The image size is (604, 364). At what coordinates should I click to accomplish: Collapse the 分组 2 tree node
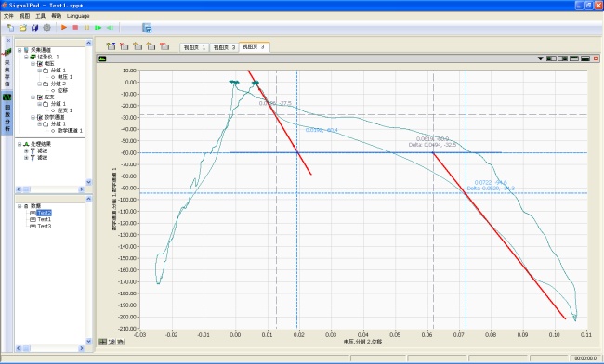coord(39,84)
